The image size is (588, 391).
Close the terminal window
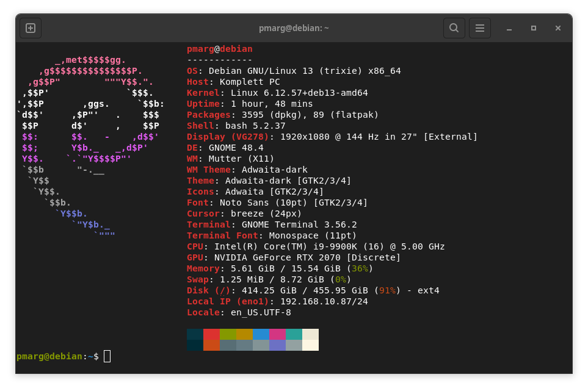(557, 28)
